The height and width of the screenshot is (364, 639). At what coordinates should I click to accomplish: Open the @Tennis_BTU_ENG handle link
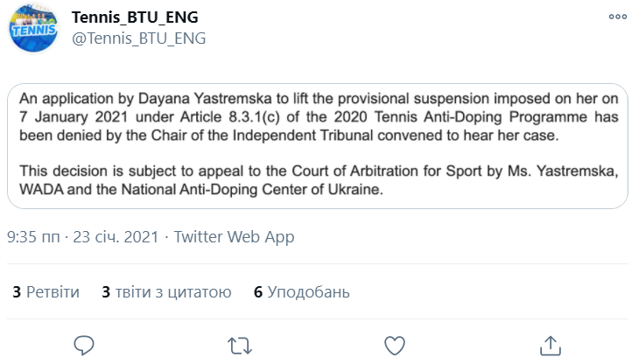click(138, 38)
